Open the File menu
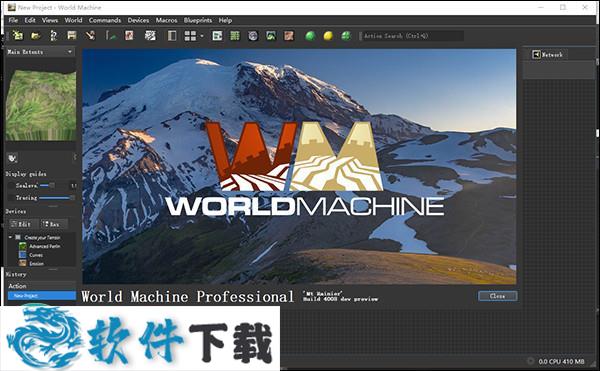 pyautogui.click(x=13, y=20)
